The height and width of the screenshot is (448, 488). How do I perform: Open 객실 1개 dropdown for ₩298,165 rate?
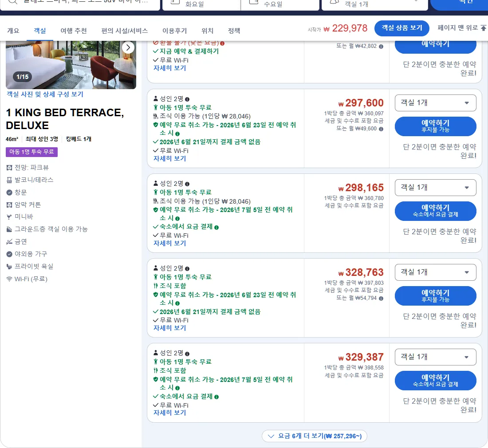click(x=435, y=188)
